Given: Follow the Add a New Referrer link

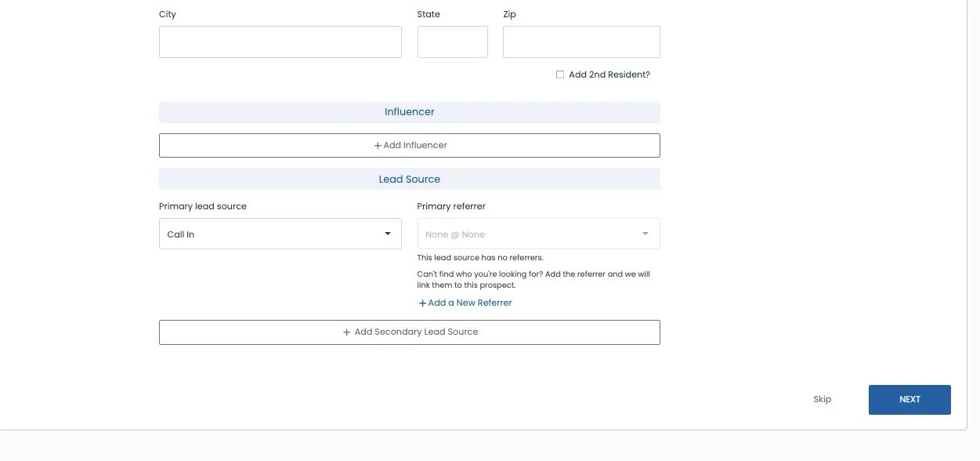Looking at the screenshot, I should point(469,303).
